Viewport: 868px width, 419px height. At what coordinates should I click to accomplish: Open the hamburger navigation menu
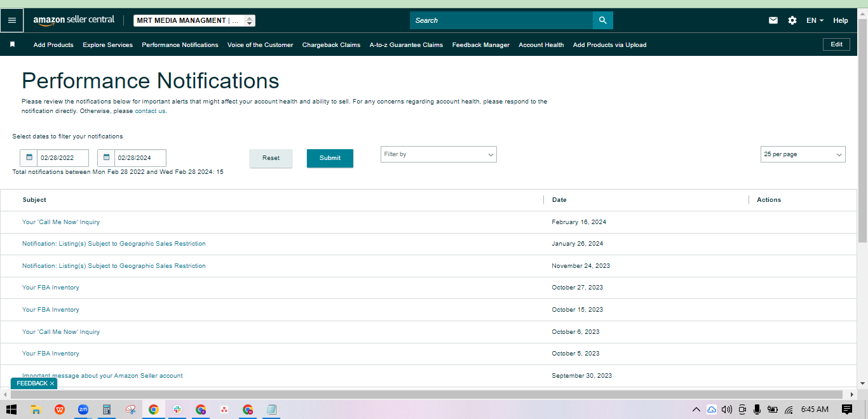[x=12, y=20]
